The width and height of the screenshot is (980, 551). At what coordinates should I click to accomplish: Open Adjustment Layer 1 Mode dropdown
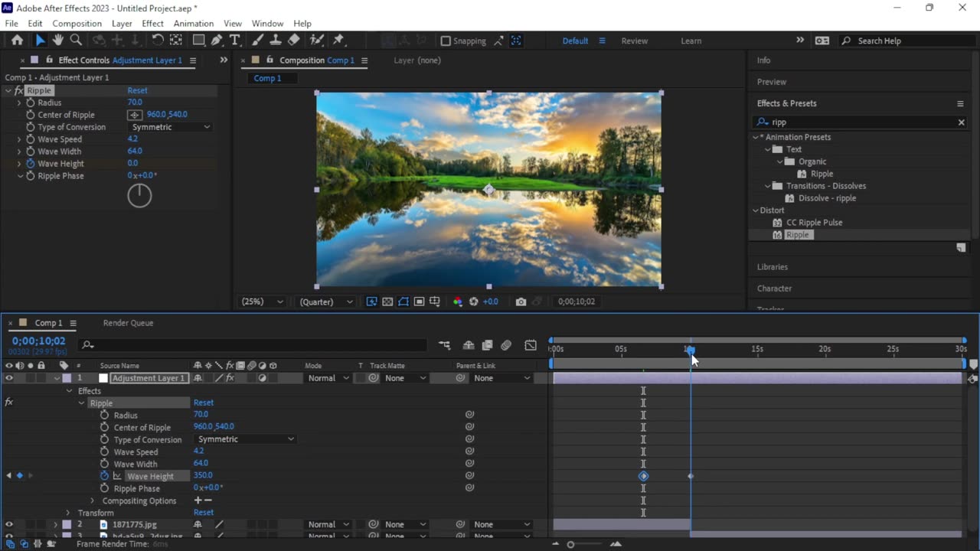click(328, 378)
